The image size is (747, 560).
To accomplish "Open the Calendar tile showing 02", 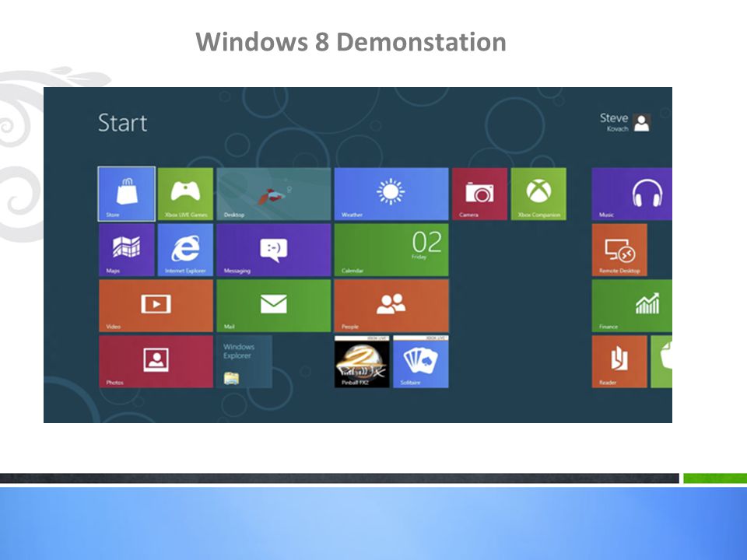I will coord(391,250).
